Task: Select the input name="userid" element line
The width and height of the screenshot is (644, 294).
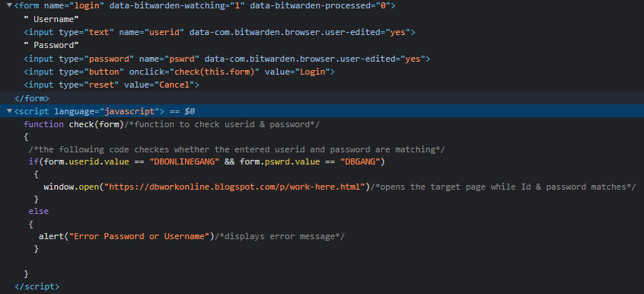Action: [220, 32]
